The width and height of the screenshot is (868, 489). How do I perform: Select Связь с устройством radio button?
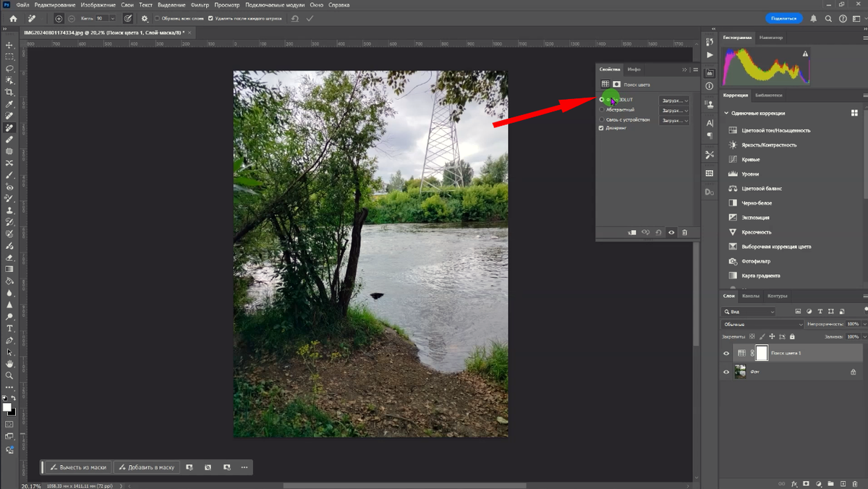pos(602,119)
